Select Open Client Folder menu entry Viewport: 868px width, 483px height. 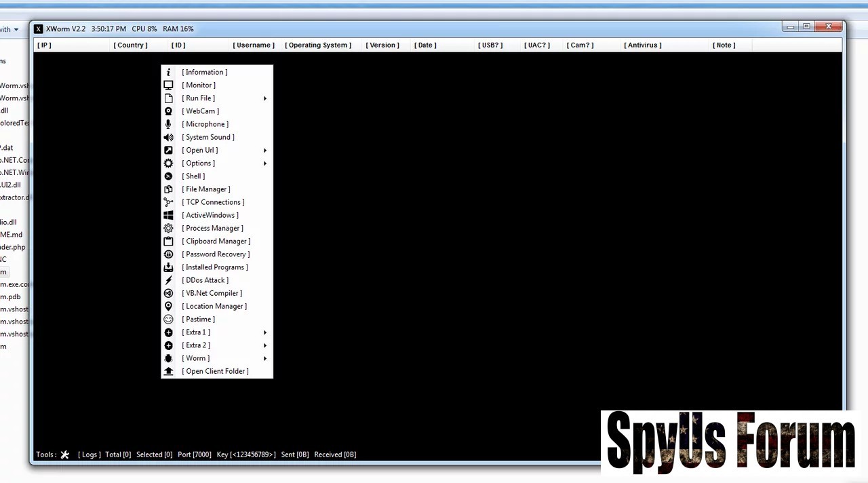pyautogui.click(x=215, y=372)
